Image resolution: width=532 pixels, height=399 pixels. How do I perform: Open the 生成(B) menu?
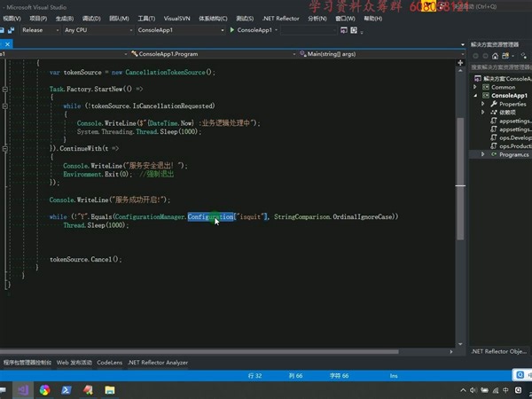pos(65,19)
